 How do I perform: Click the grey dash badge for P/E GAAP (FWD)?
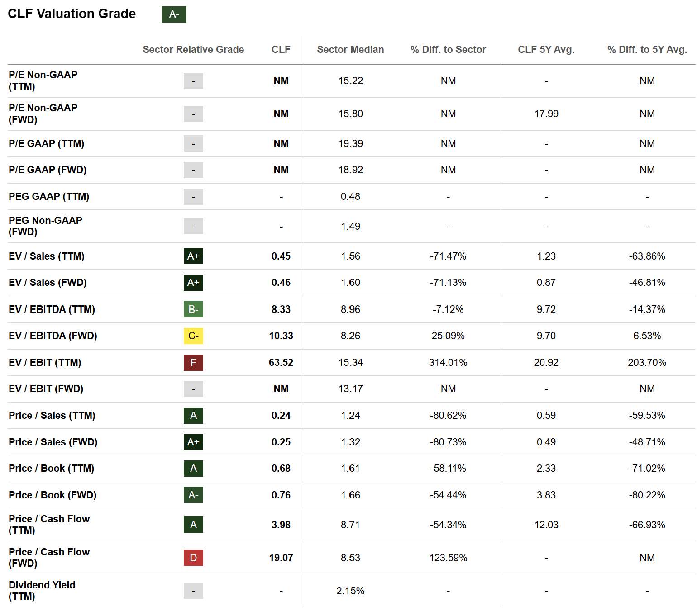[193, 170]
